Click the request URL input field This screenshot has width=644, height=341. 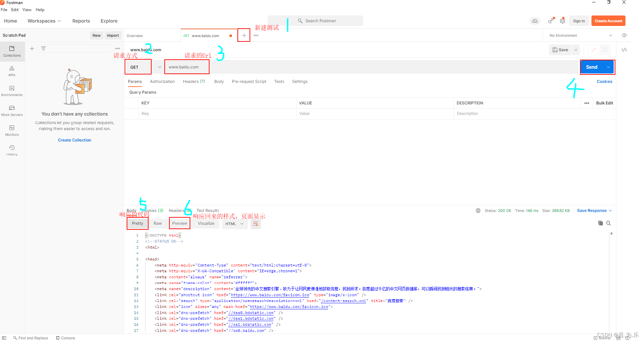click(371, 67)
